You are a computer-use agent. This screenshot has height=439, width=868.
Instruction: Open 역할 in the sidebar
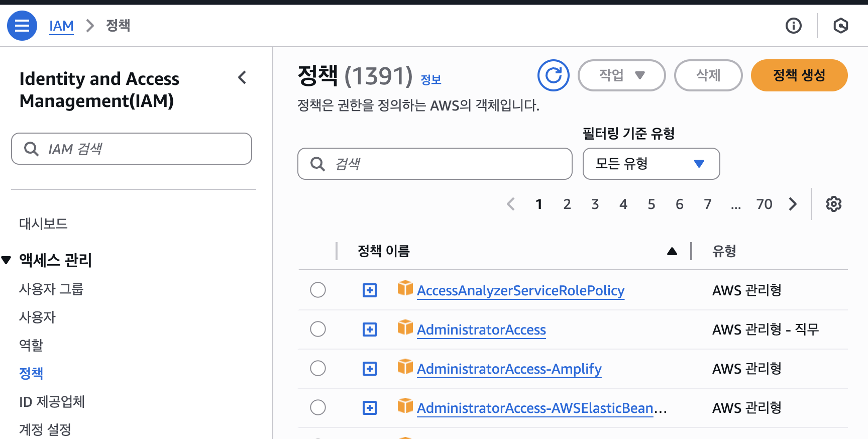point(31,346)
